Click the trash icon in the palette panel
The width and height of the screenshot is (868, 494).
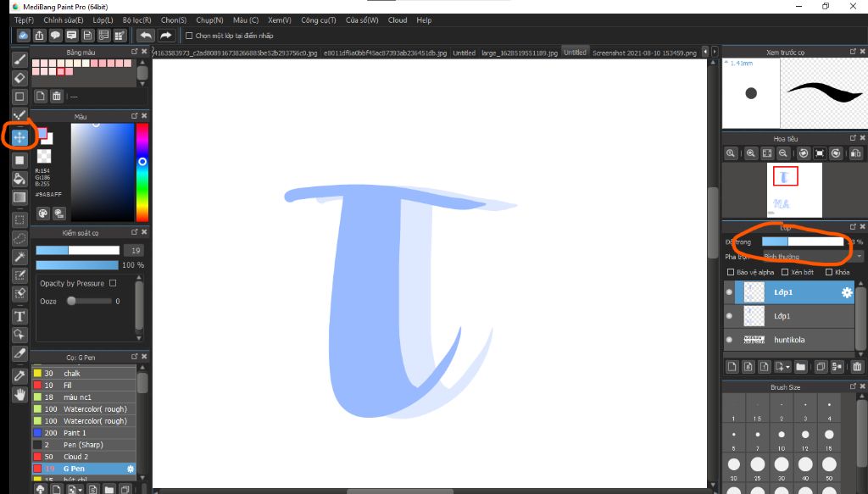(x=57, y=97)
